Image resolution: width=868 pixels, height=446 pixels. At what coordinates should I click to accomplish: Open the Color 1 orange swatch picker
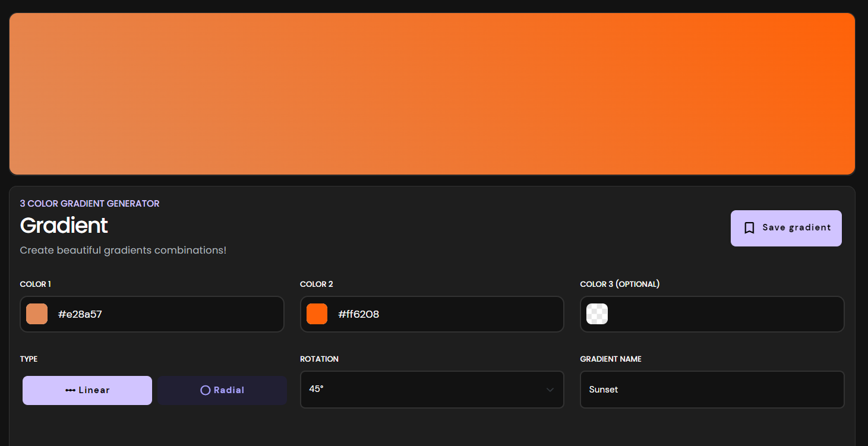pyautogui.click(x=37, y=314)
